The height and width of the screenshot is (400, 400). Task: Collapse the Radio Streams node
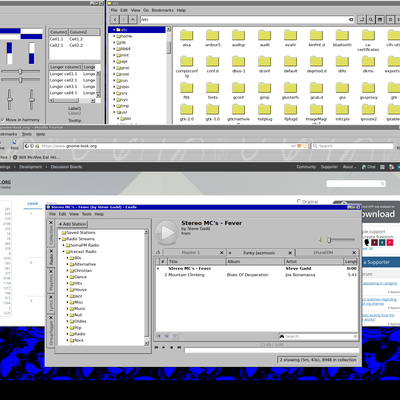point(60,239)
